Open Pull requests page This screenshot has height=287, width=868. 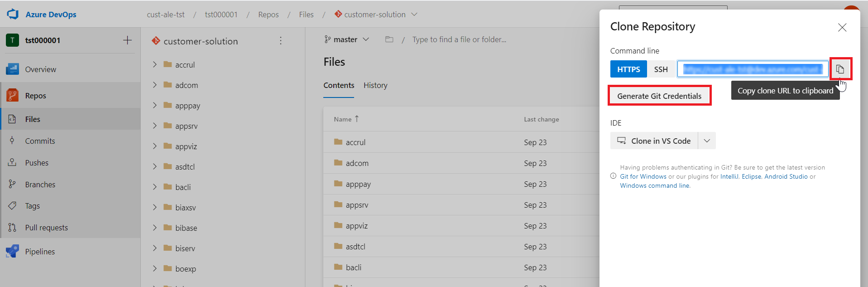(x=46, y=228)
